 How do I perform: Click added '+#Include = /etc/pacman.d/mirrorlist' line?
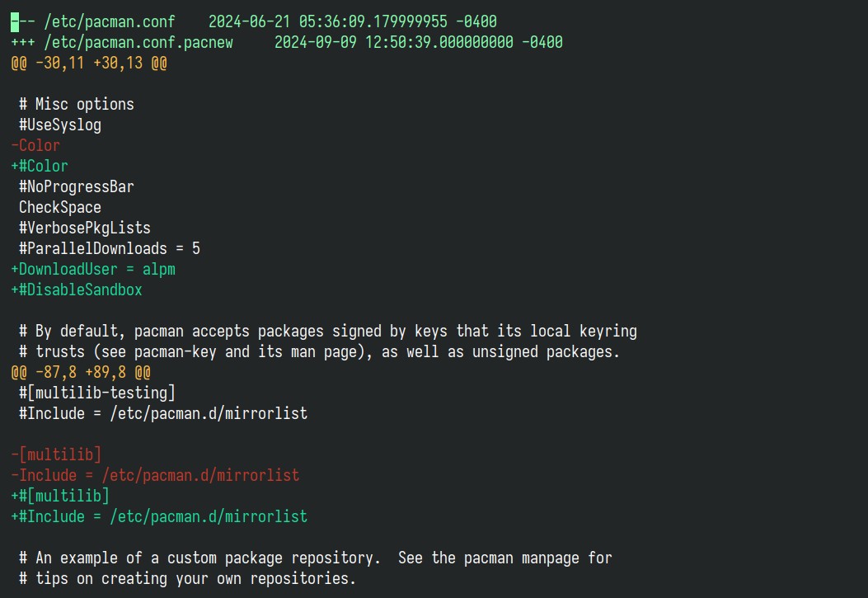159,516
